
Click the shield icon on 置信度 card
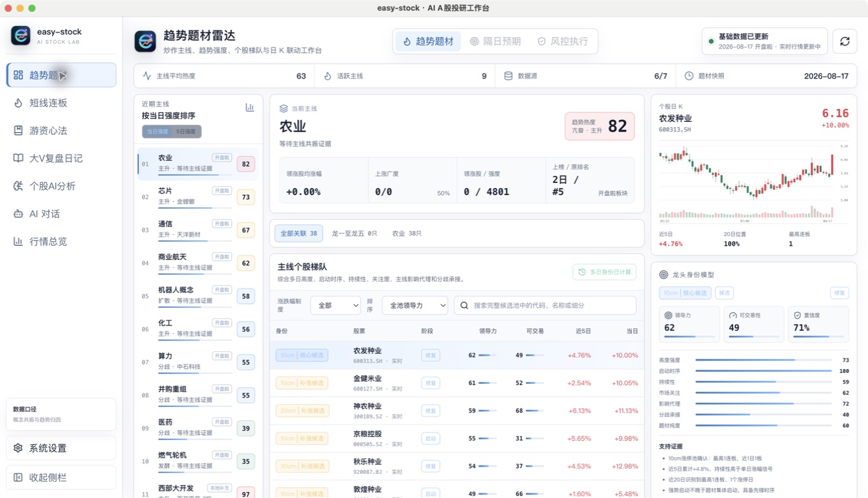click(x=797, y=315)
